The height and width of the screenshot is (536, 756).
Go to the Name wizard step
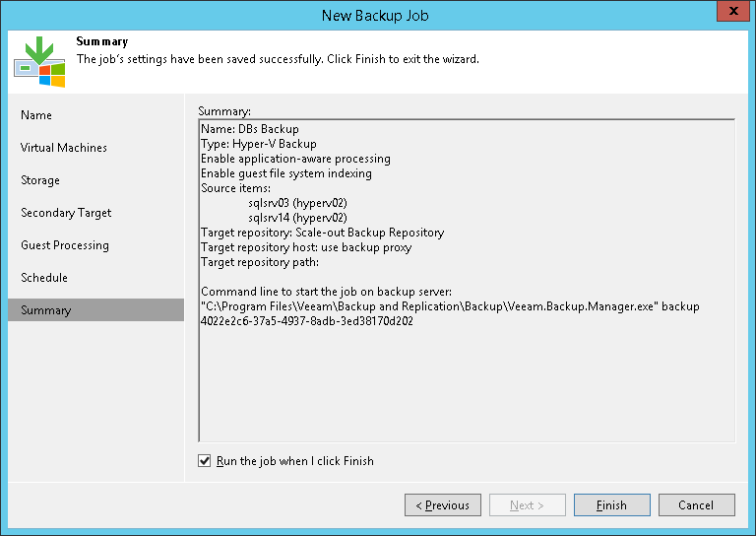[36, 115]
